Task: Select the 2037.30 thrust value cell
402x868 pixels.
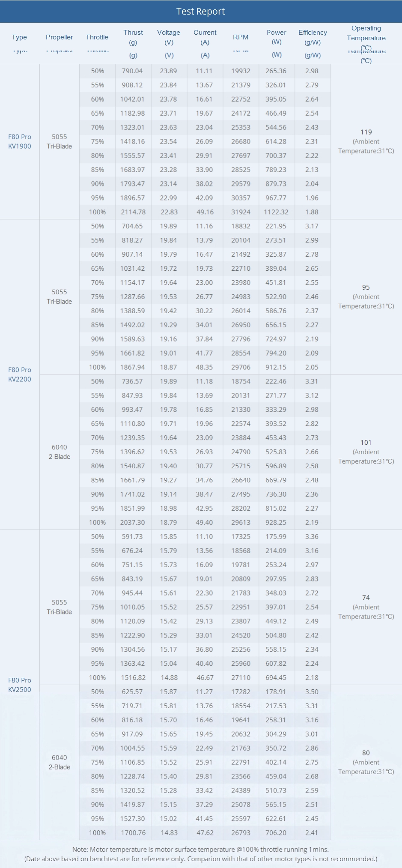Action: [133, 522]
